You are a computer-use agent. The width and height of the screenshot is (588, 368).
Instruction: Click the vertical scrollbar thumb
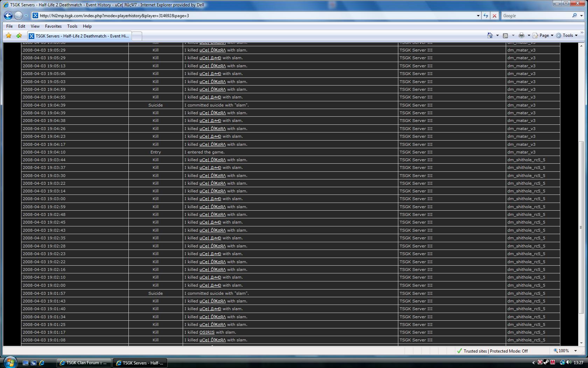tap(581, 227)
